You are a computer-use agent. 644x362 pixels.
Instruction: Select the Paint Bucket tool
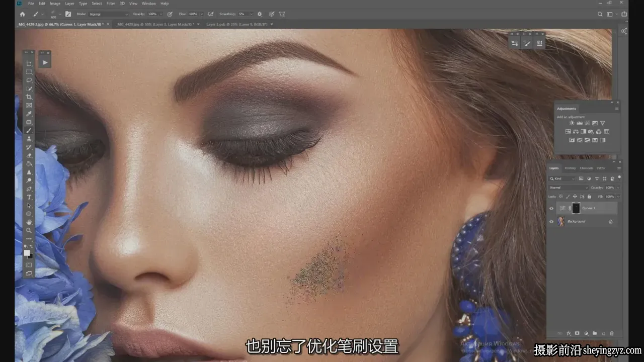tap(29, 163)
